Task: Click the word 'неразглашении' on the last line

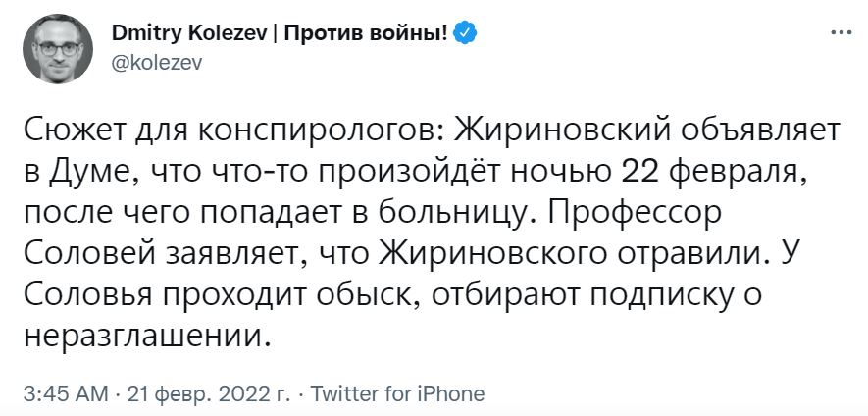Action: click(148, 333)
